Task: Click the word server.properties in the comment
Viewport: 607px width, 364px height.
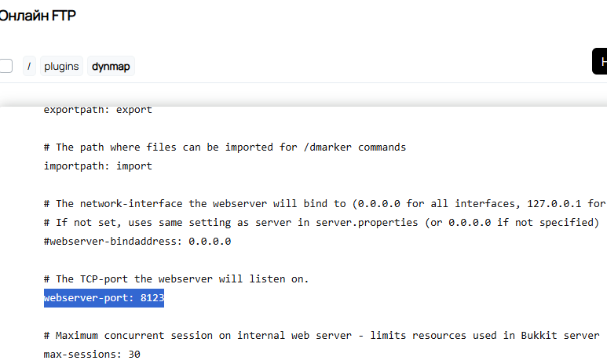Action: (367, 223)
